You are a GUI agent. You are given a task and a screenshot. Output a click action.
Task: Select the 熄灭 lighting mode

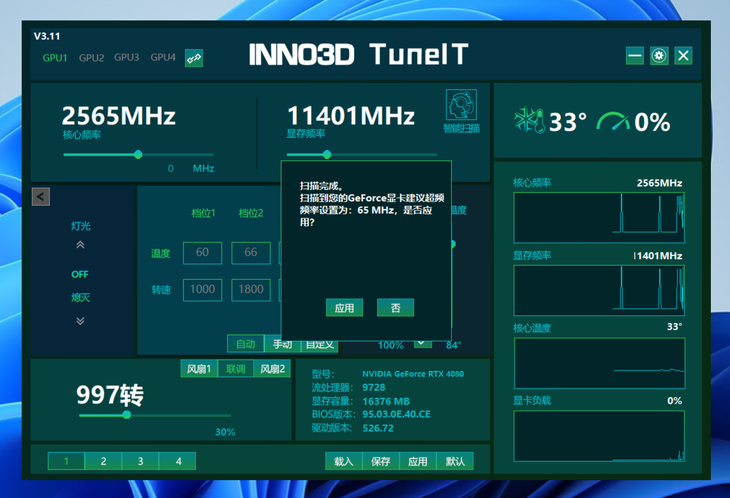(x=80, y=297)
